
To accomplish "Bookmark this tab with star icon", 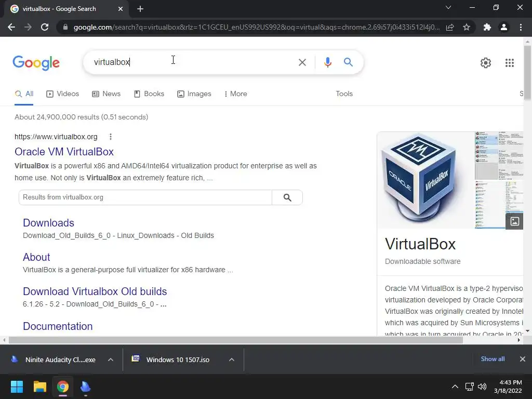I will tap(467, 27).
